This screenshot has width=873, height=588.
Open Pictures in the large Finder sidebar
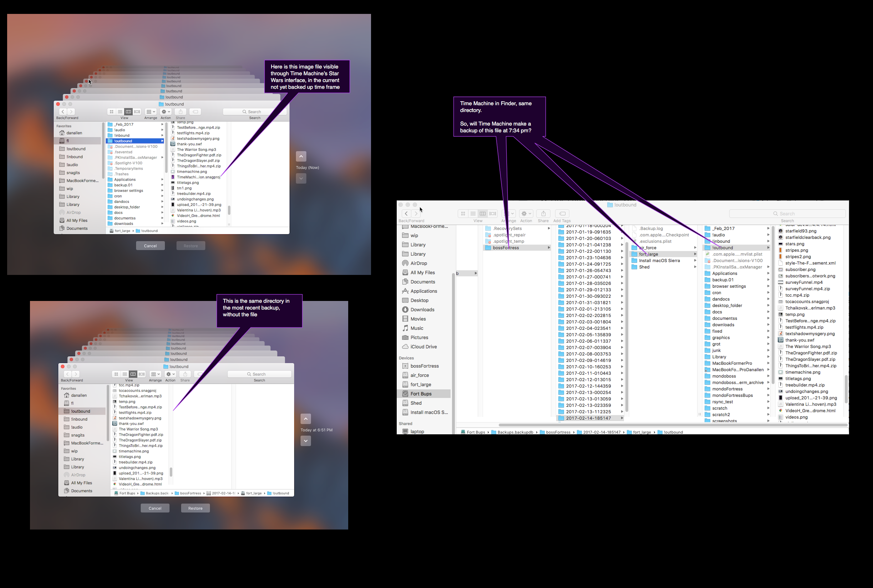pyautogui.click(x=419, y=337)
